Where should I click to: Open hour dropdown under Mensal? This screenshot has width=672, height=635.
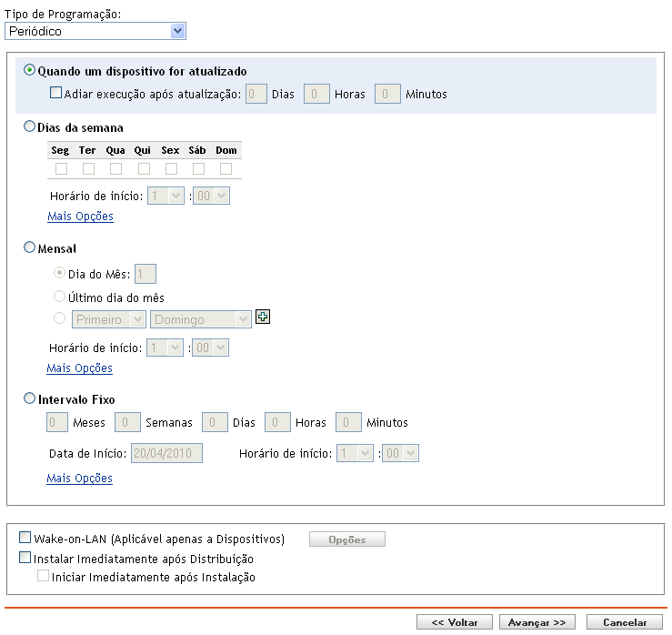tap(165, 348)
